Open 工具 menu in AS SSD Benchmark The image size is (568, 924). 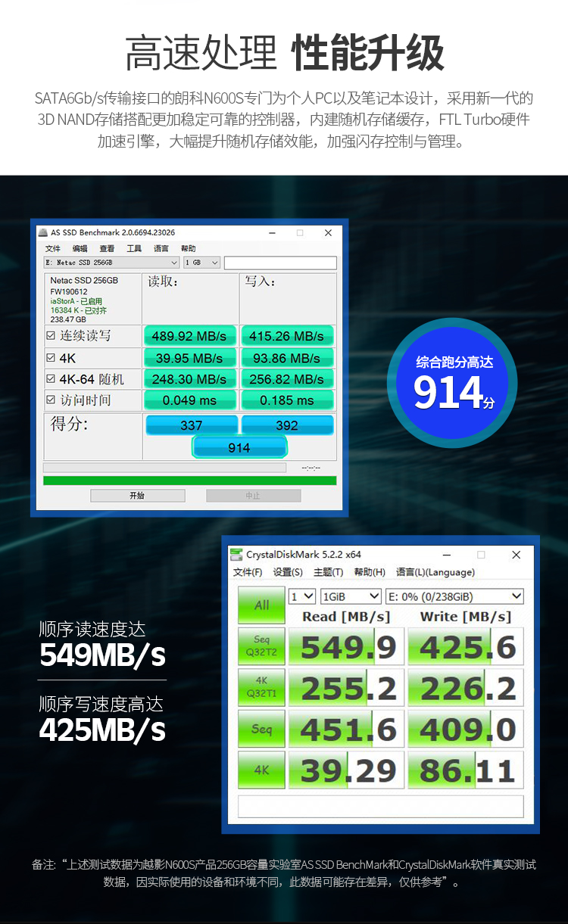(x=134, y=249)
